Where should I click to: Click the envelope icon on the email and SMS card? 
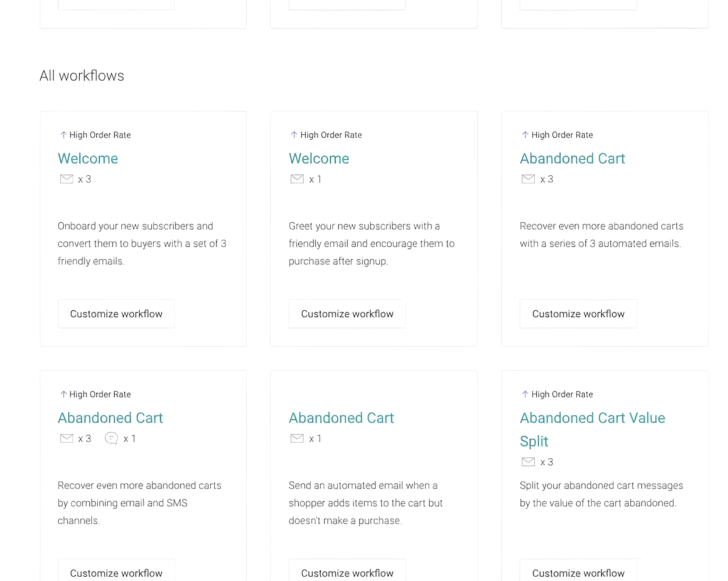pyautogui.click(x=67, y=438)
